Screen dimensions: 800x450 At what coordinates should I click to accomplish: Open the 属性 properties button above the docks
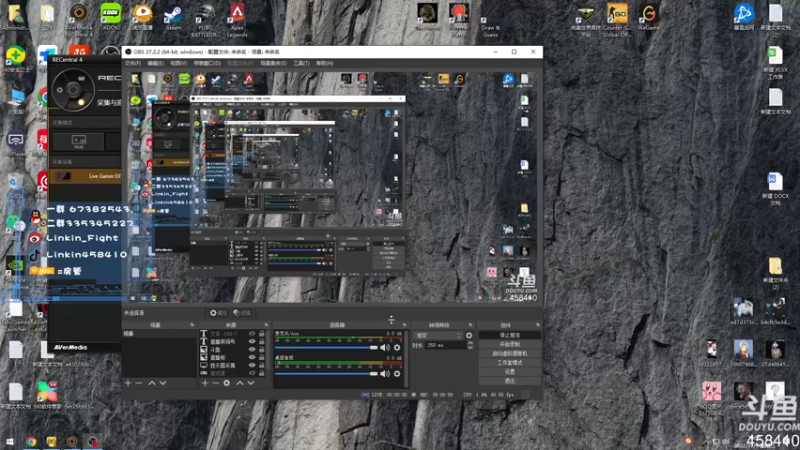218,313
